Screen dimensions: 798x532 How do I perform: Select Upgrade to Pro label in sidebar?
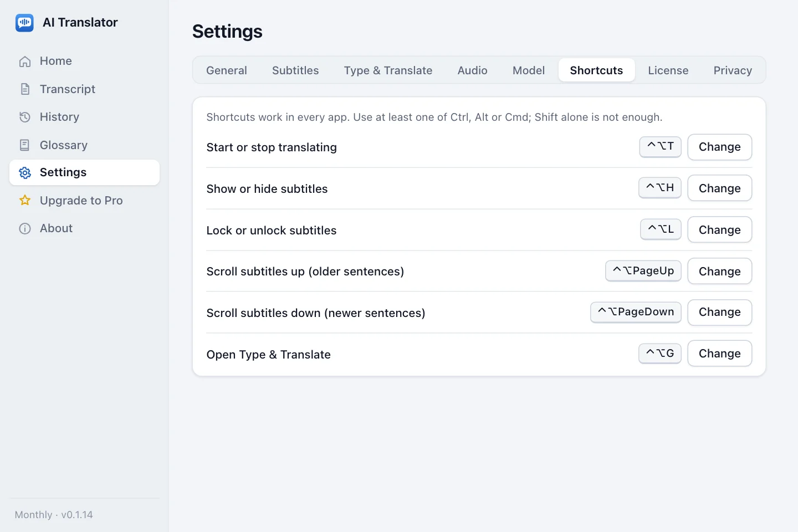tap(81, 201)
